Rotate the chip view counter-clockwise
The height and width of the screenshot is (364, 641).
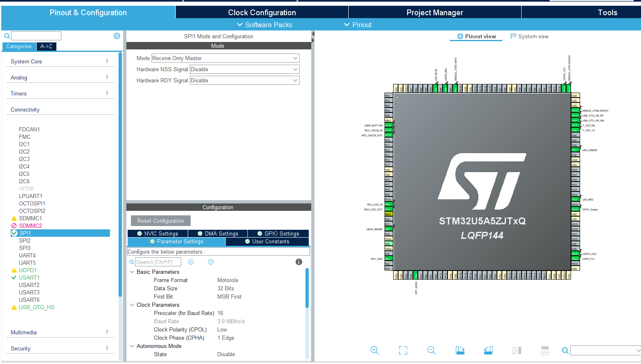coord(488,350)
